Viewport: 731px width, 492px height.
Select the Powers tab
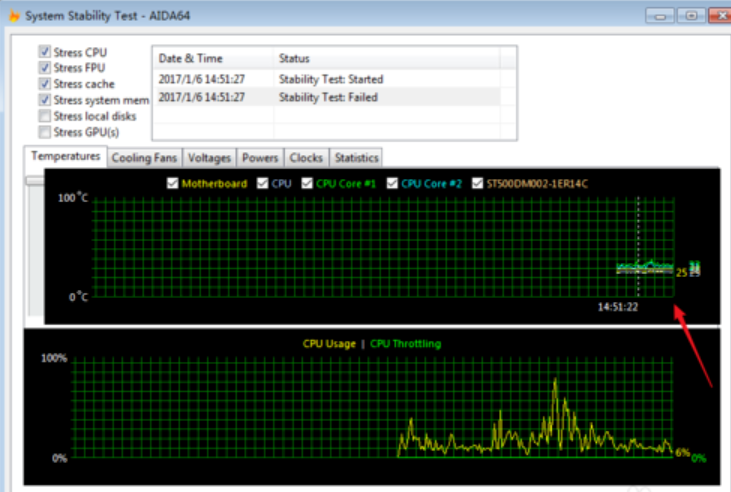point(260,158)
